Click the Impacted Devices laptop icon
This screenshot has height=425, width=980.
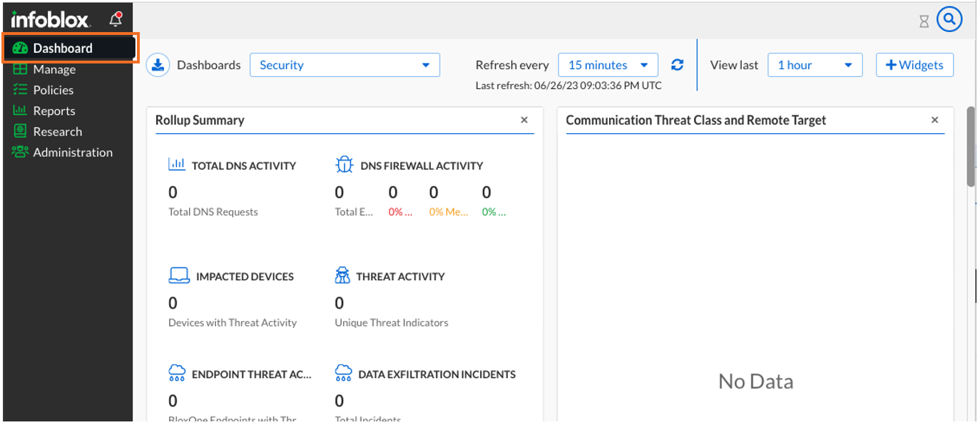click(x=179, y=276)
